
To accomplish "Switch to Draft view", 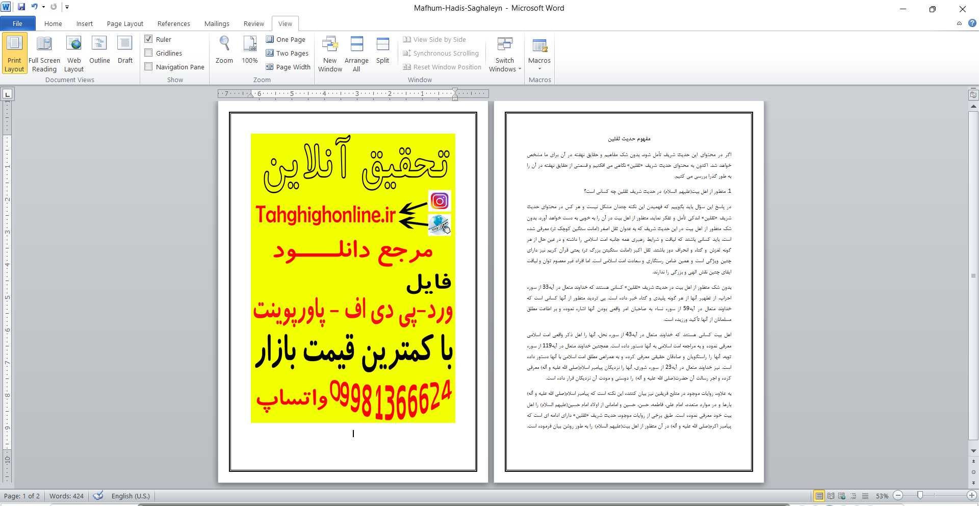I will click(x=125, y=50).
